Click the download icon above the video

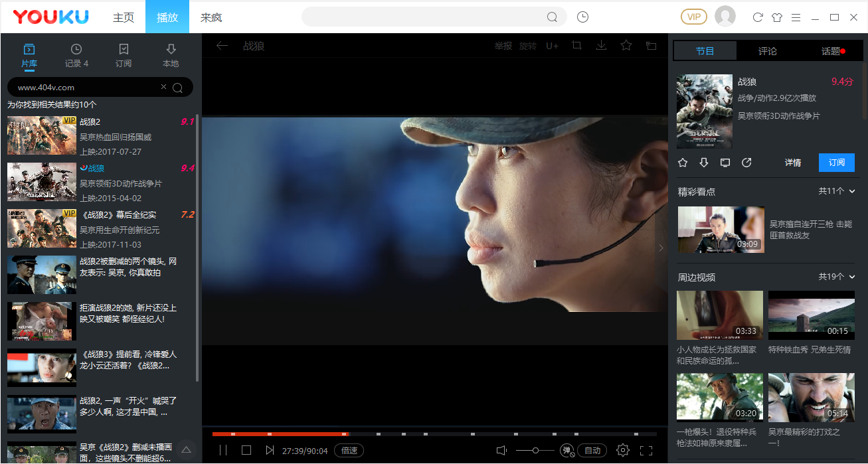click(x=601, y=46)
